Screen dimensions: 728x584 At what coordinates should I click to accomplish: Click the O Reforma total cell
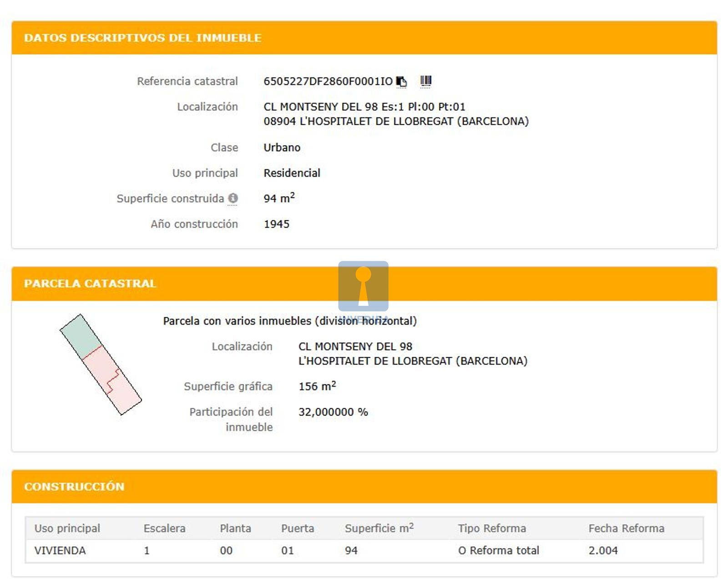point(498,551)
